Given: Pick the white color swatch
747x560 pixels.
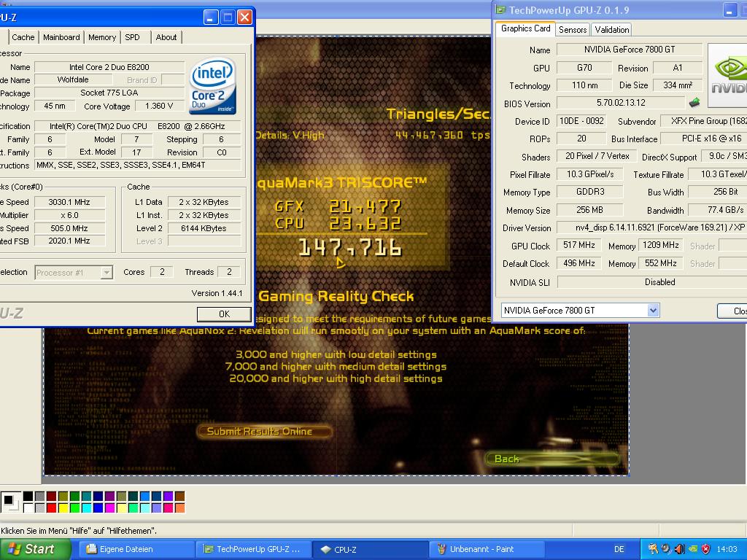Looking at the screenshot, I should (28, 508).
